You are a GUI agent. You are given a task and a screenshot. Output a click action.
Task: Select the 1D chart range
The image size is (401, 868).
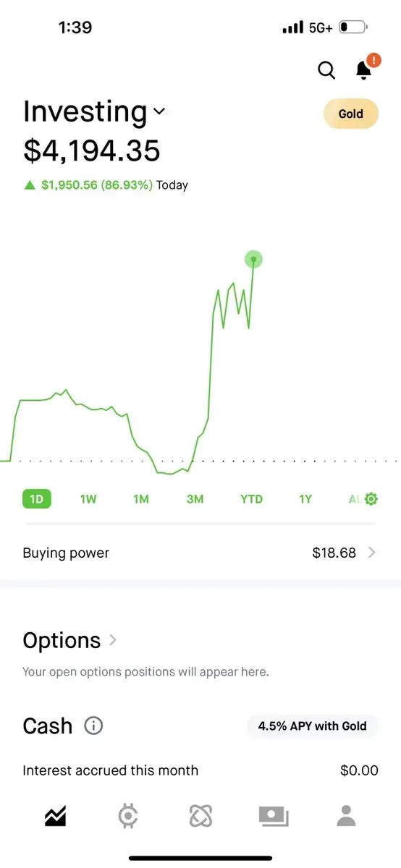pos(37,499)
